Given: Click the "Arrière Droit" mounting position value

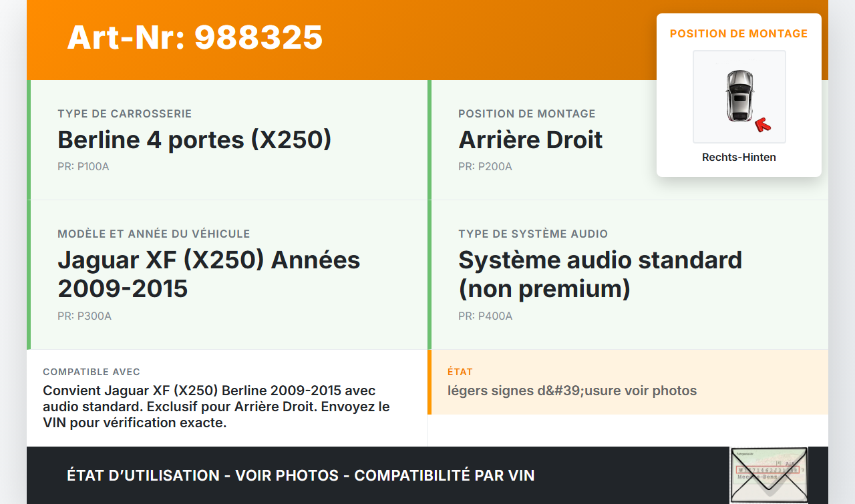Looking at the screenshot, I should point(530,140).
